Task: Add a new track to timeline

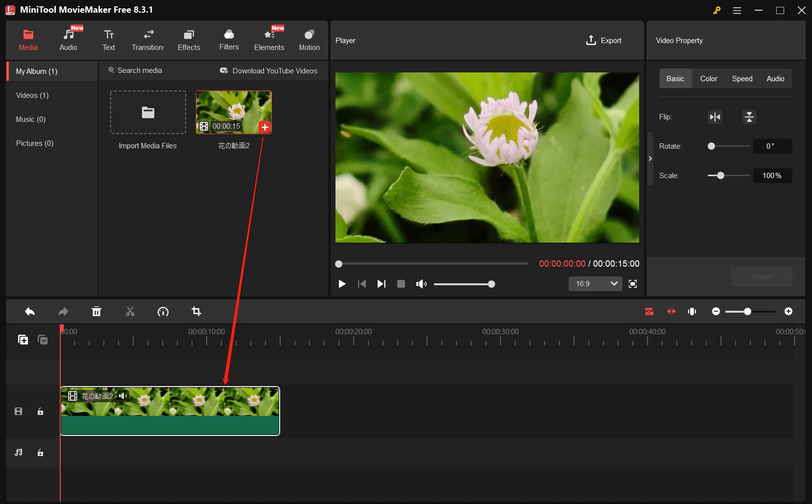Action: [x=23, y=340]
